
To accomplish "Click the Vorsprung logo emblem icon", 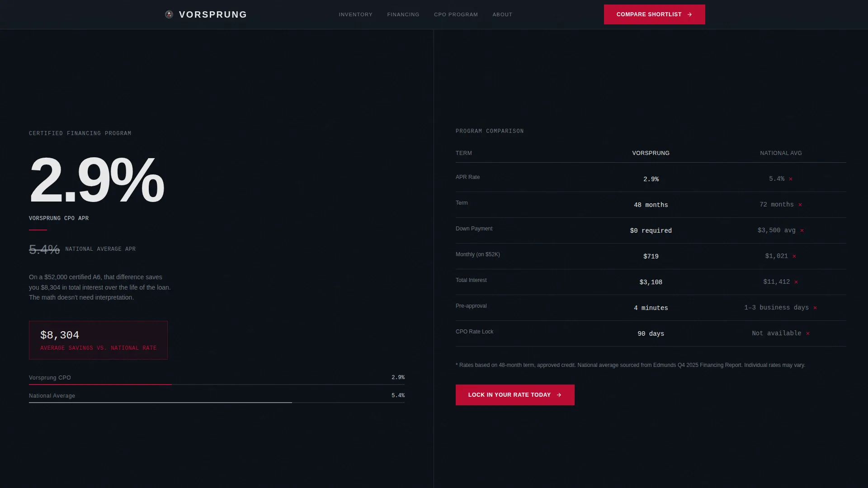I will pyautogui.click(x=169, y=14).
